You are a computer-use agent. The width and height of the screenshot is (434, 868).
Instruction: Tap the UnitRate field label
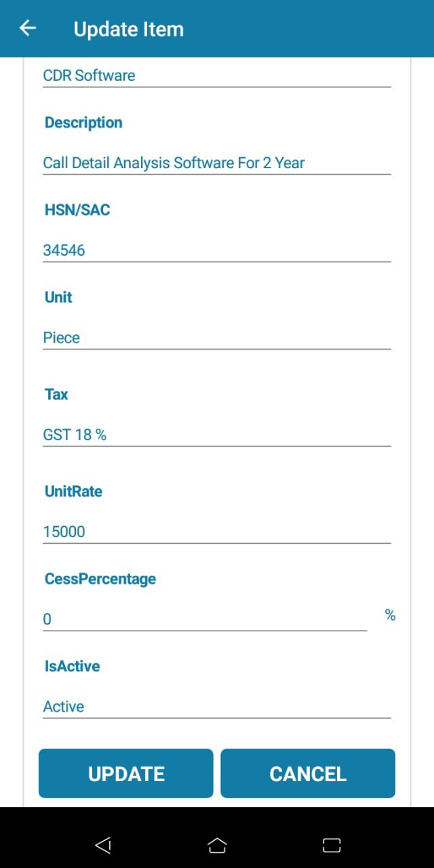point(73,492)
